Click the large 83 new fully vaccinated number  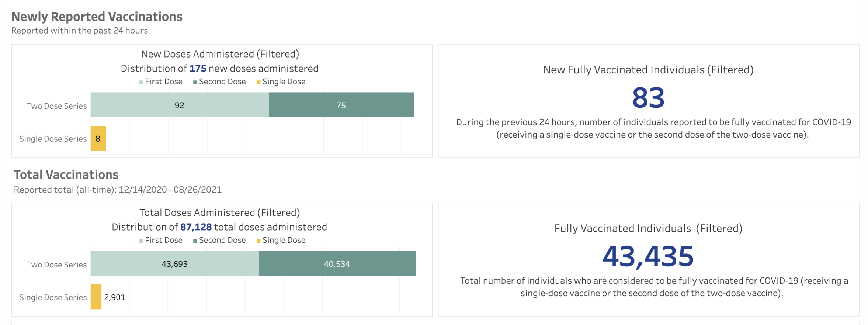(648, 98)
